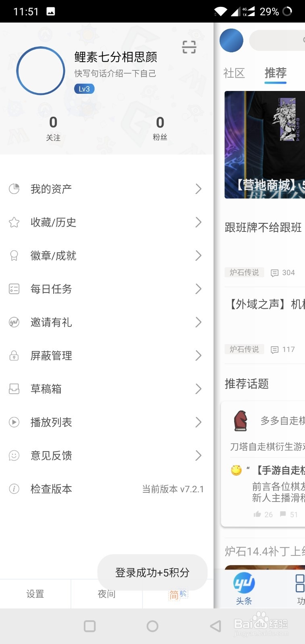Tap the profile avatar circle
305x644 pixels.
(41, 71)
